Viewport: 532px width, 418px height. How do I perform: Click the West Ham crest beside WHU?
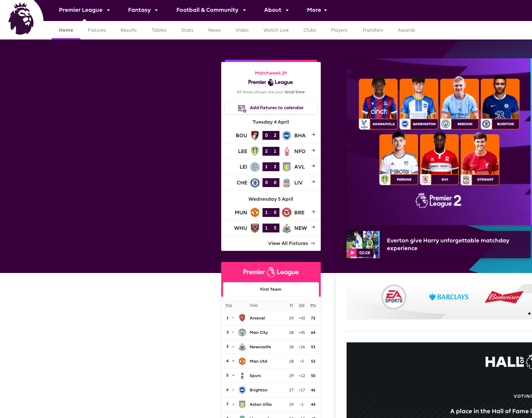point(255,228)
